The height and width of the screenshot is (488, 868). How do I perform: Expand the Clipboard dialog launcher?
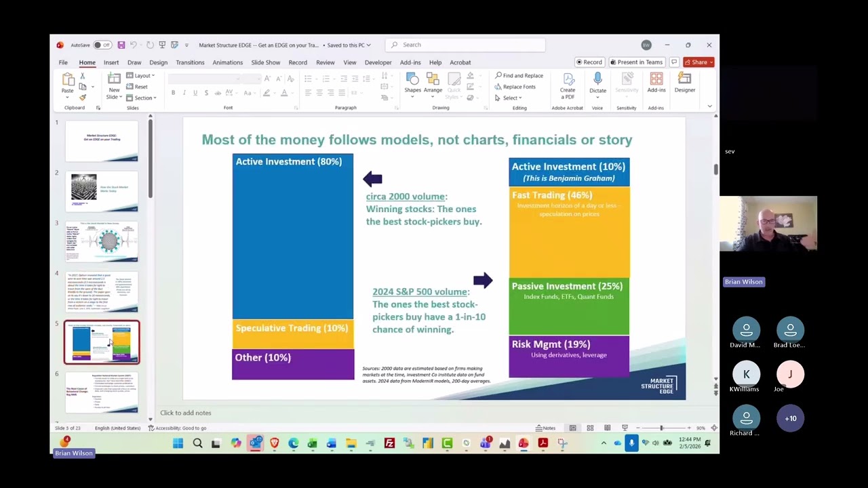coord(98,108)
